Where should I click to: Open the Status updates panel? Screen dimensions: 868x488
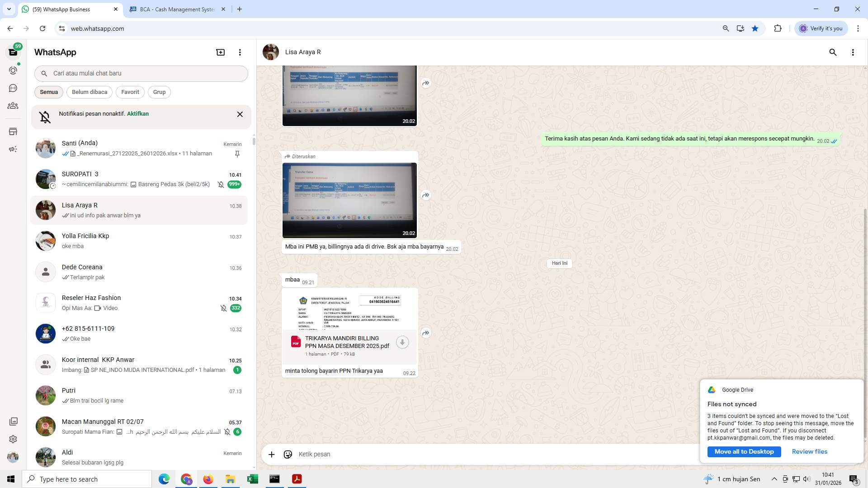pos(13,70)
